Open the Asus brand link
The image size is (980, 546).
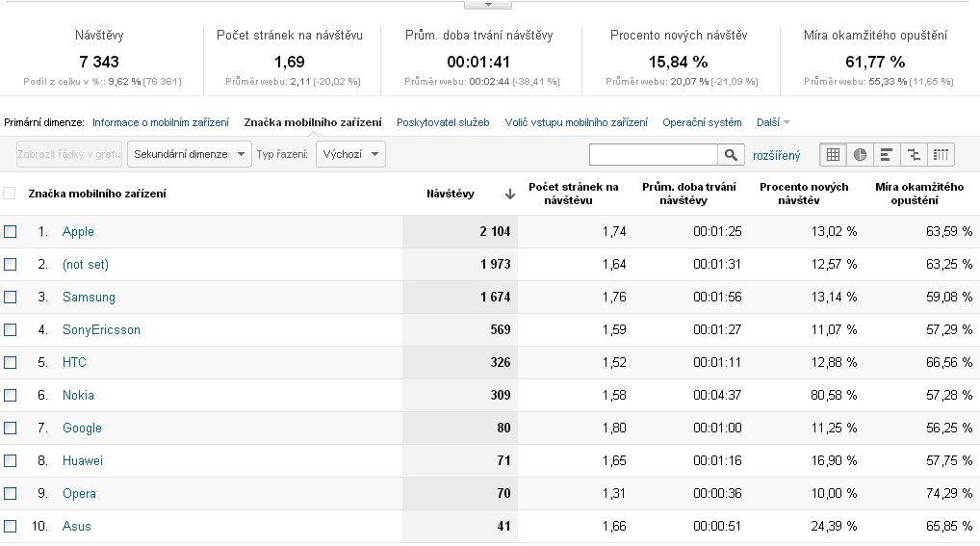click(x=77, y=526)
